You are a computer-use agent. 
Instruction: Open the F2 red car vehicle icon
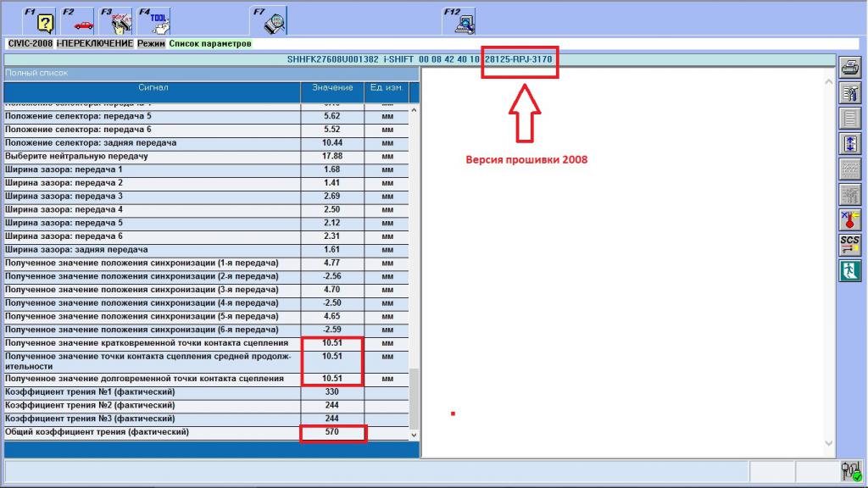click(83, 22)
